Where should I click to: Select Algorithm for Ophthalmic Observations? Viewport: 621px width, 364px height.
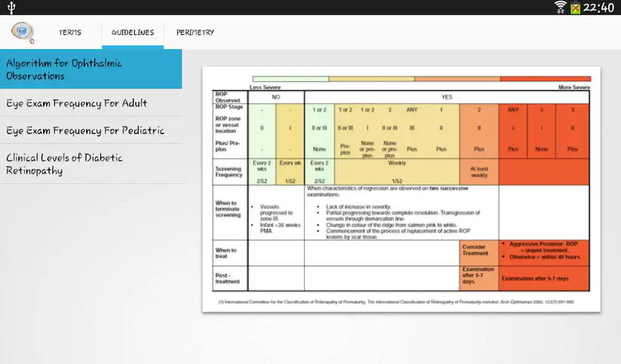click(91, 69)
